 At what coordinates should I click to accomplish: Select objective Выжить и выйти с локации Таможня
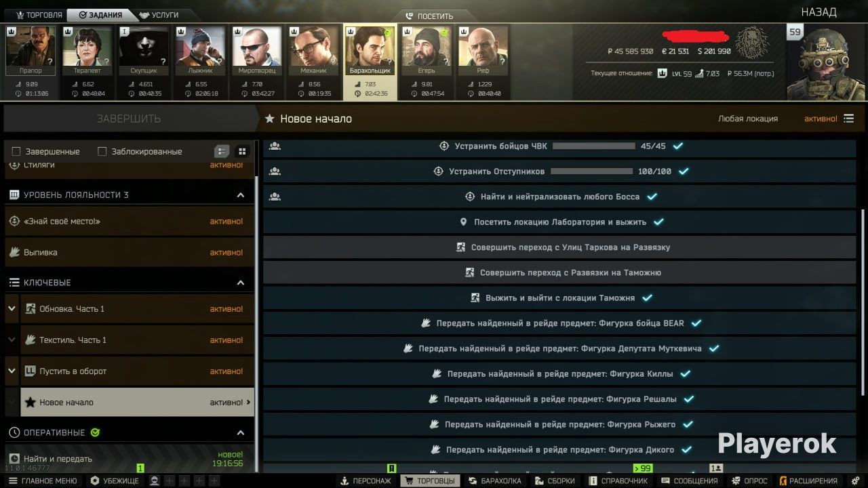[x=559, y=298]
